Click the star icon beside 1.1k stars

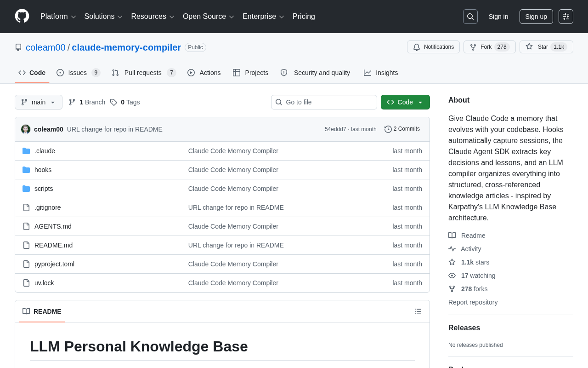click(x=452, y=262)
